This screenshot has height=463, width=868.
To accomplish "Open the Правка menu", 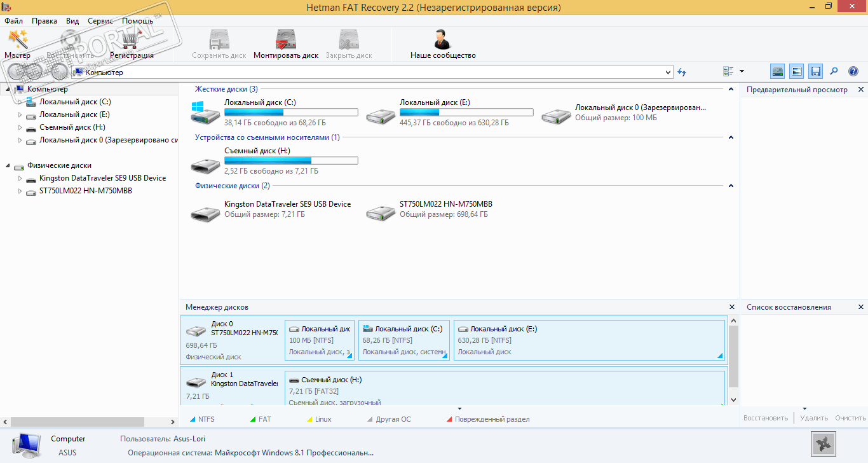I will coord(44,20).
